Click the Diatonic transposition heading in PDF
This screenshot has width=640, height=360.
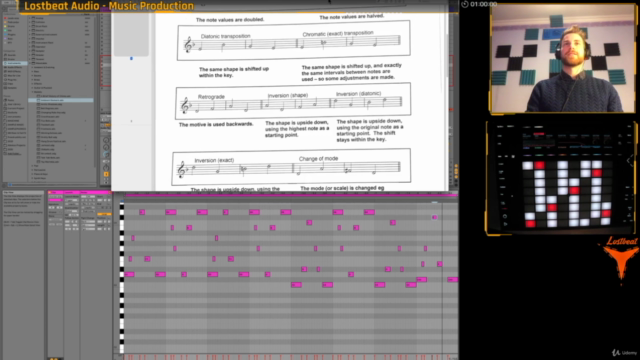[x=226, y=36]
